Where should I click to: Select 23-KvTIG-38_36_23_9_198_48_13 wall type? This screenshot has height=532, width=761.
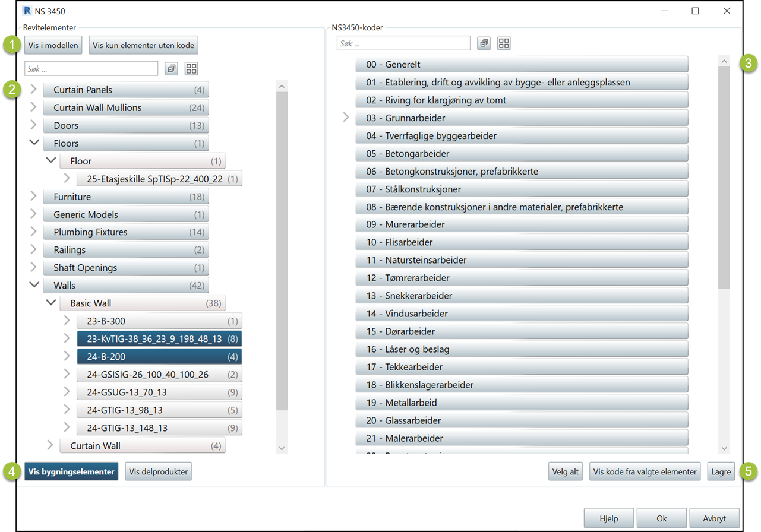159,339
